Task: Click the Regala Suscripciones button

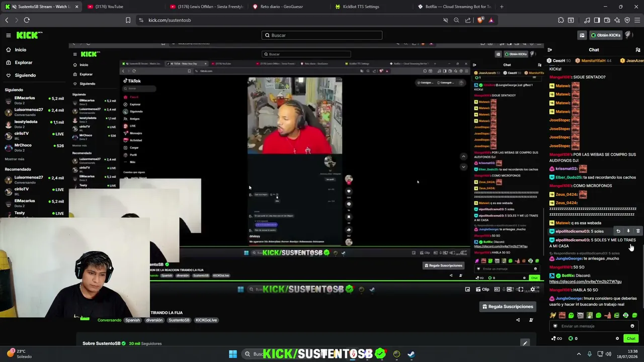Action: tap(507, 307)
